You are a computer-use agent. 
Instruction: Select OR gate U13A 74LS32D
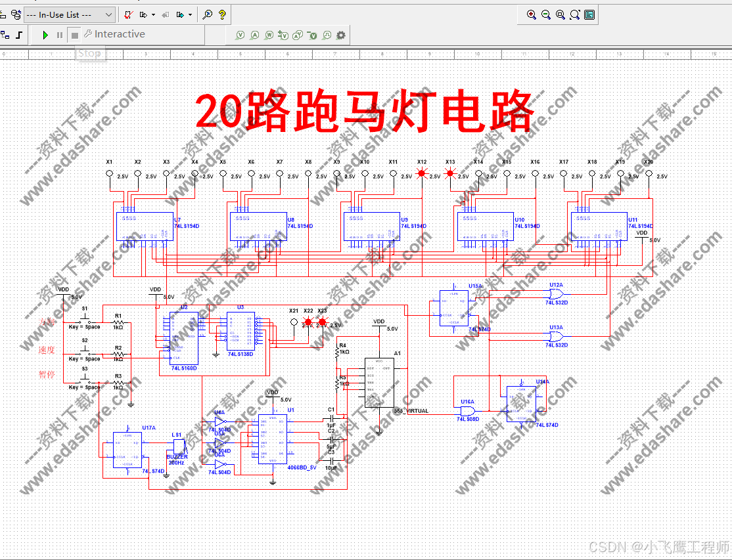[x=557, y=336]
